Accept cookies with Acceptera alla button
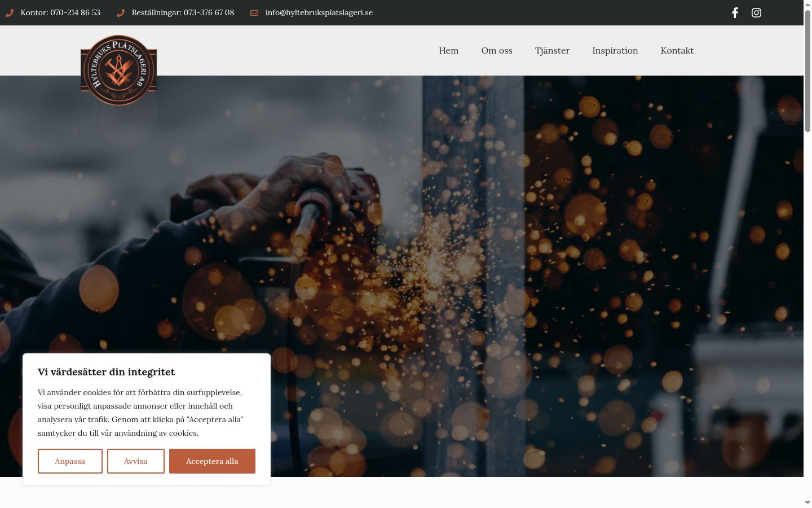The height and width of the screenshot is (508, 812). coord(212,461)
